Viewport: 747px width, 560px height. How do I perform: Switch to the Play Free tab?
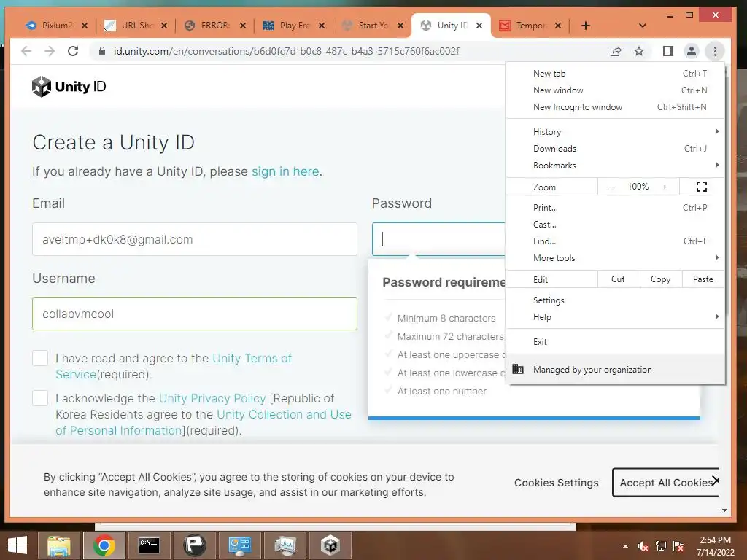[x=295, y=26]
